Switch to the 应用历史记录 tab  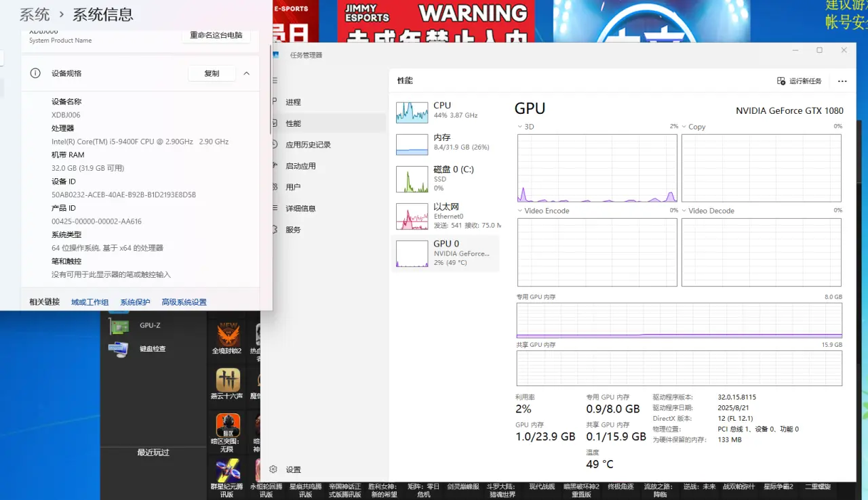click(308, 144)
